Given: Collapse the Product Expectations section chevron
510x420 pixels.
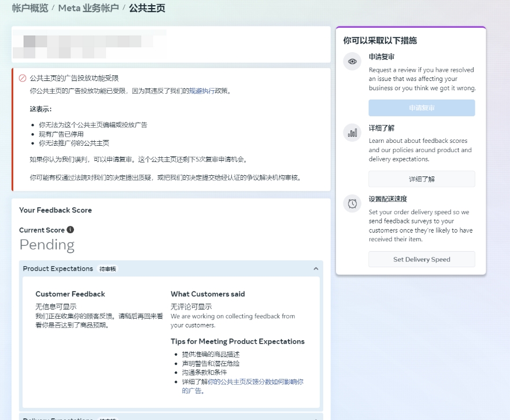Looking at the screenshot, I should point(316,269).
